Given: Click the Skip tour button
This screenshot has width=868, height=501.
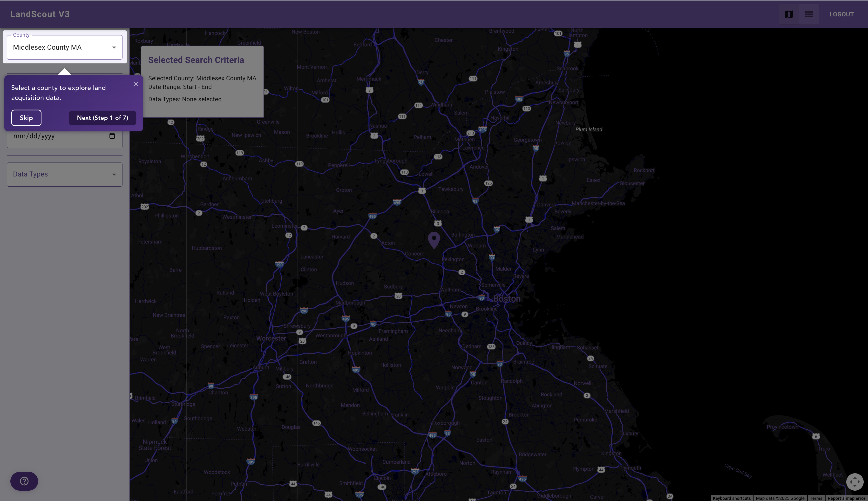Looking at the screenshot, I should pyautogui.click(x=26, y=118).
